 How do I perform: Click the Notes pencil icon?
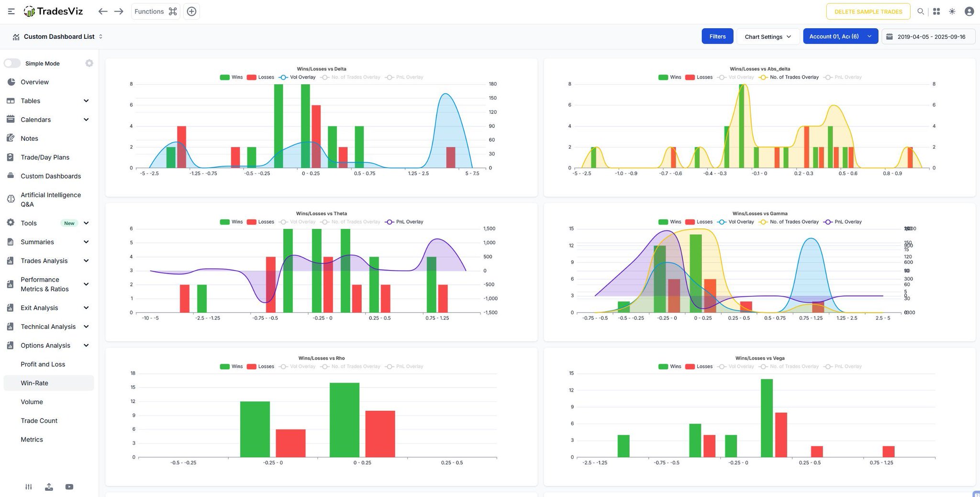pos(11,138)
